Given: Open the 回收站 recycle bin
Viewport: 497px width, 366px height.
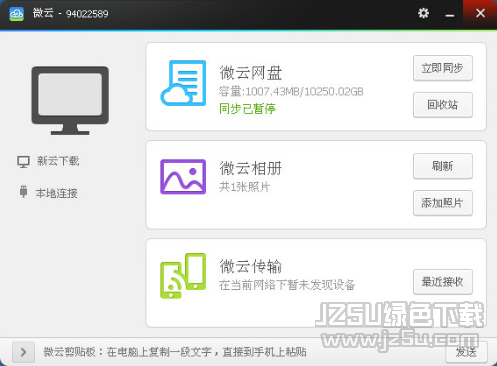Looking at the screenshot, I should pos(443,105).
